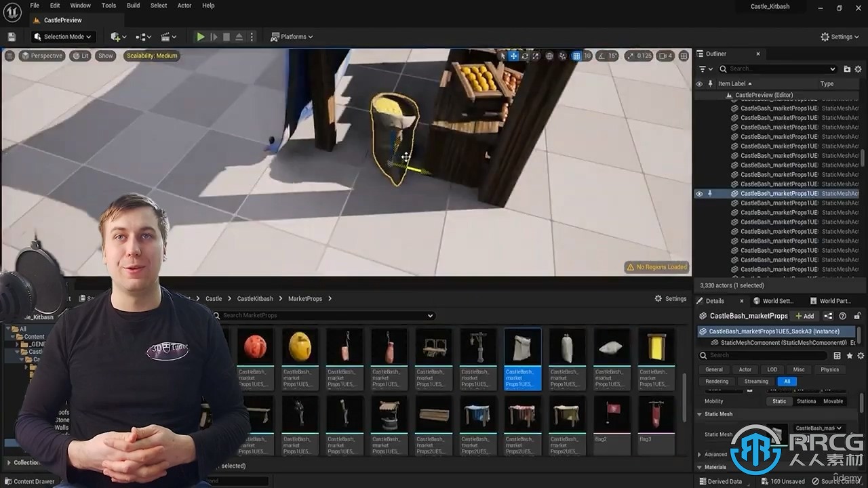This screenshot has width=868, height=488.
Task: Open the camera speed setting 4
Action: pos(666,56)
